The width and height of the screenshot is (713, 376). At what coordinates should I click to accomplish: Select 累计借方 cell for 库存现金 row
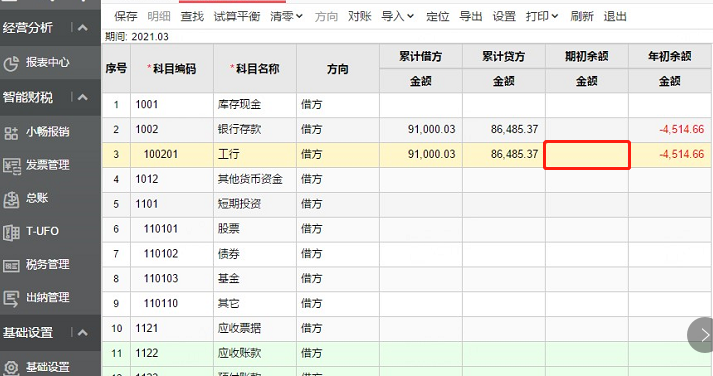tap(421, 105)
